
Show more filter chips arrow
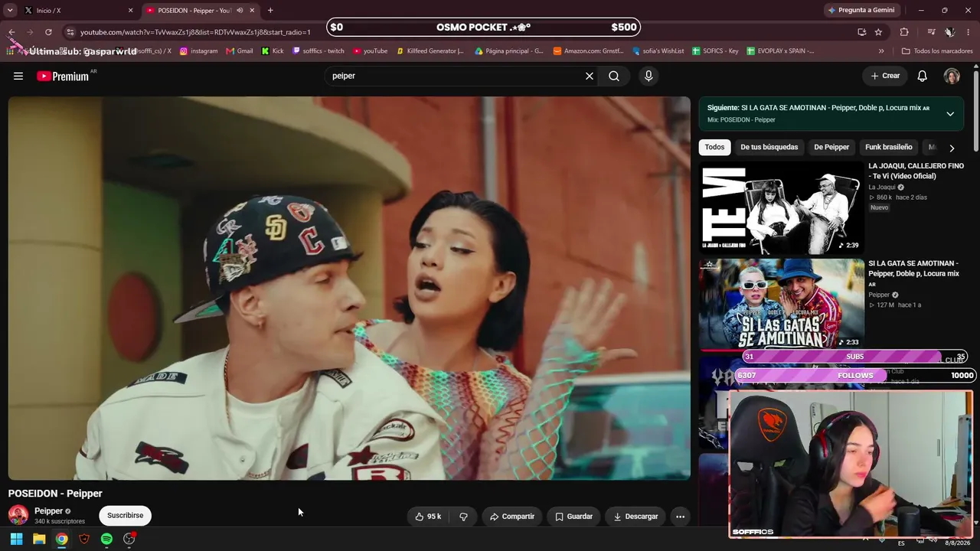(952, 148)
